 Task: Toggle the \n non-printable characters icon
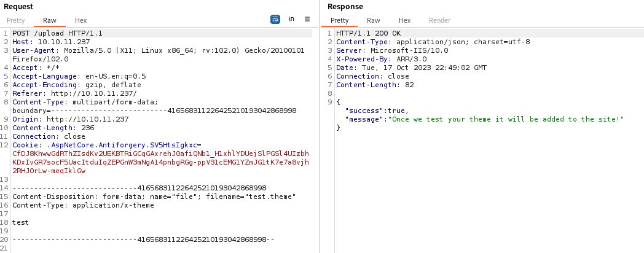[291, 20]
